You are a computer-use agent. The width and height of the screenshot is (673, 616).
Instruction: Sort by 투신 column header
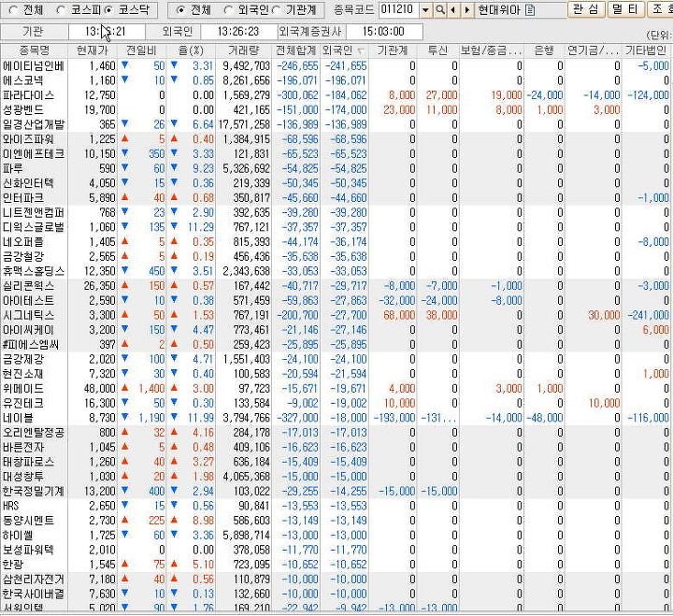437,50
